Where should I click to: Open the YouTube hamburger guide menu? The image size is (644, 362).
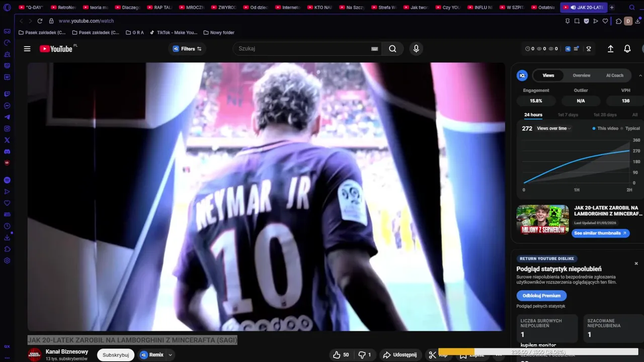27,49
